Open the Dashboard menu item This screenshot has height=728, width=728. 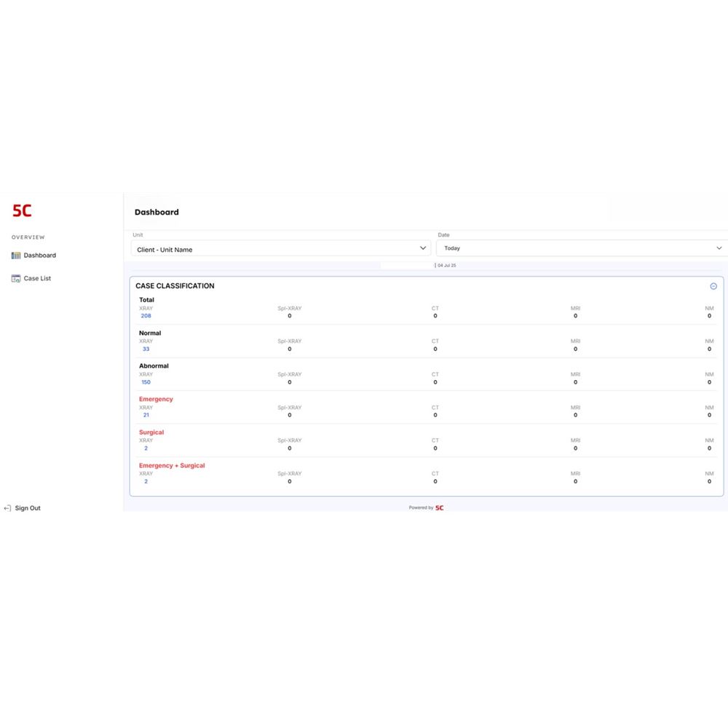39,256
